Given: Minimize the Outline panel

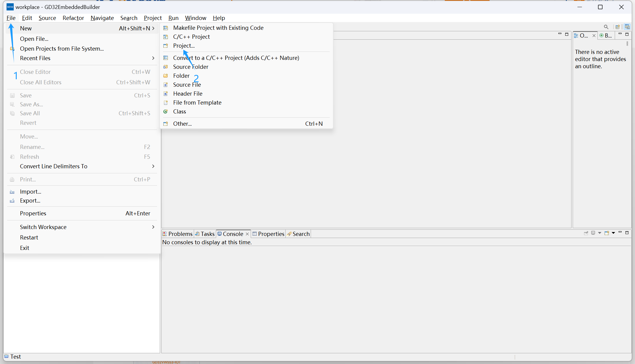Looking at the screenshot, I should [x=620, y=34].
